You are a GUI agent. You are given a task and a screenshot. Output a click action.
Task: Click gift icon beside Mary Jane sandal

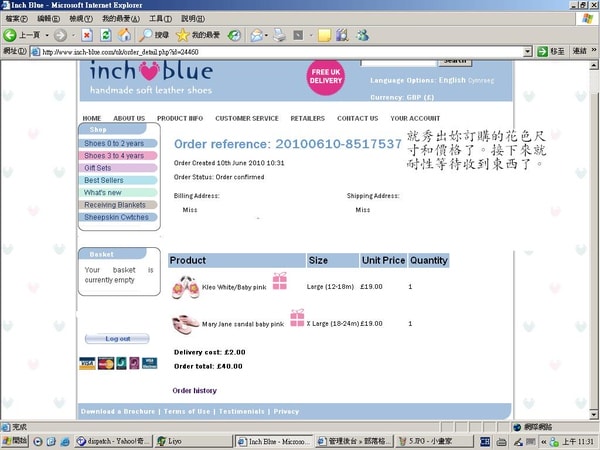(297, 318)
